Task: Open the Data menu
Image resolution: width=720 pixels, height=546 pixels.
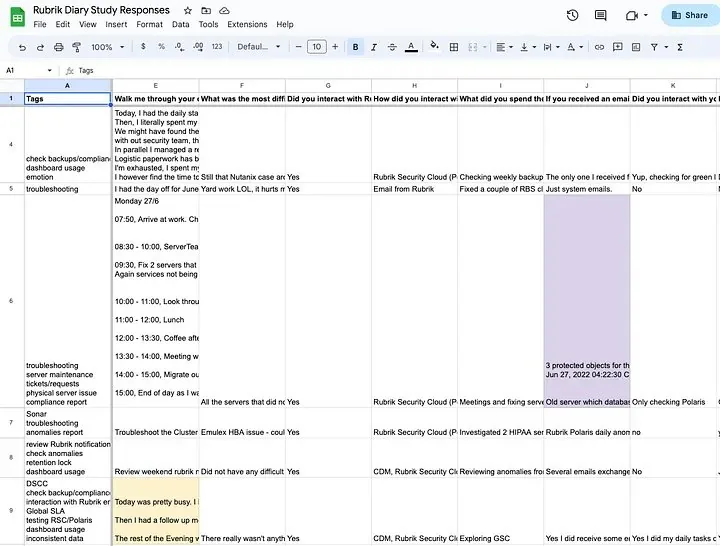Action: coord(180,24)
